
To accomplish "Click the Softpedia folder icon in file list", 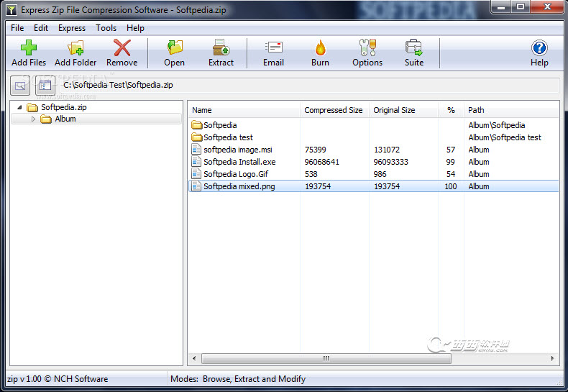I will pyautogui.click(x=197, y=125).
